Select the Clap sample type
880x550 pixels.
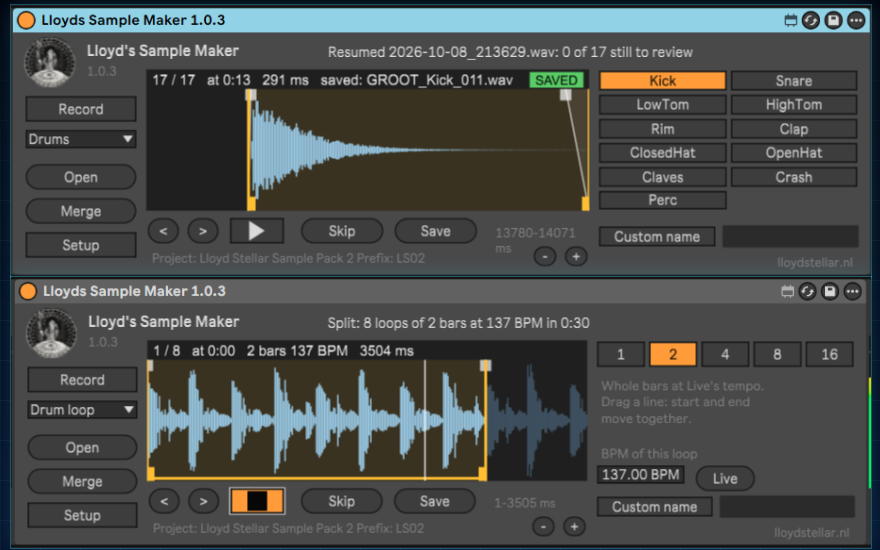[794, 129]
